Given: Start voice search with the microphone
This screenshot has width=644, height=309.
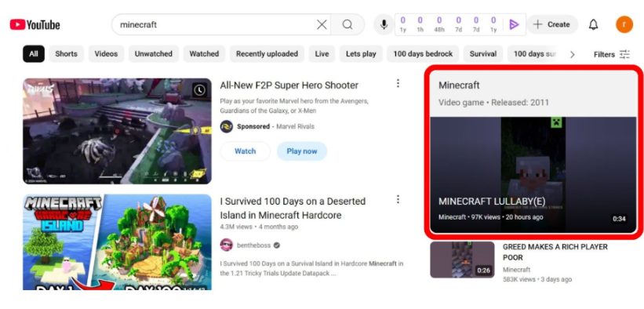Looking at the screenshot, I should click(x=384, y=24).
